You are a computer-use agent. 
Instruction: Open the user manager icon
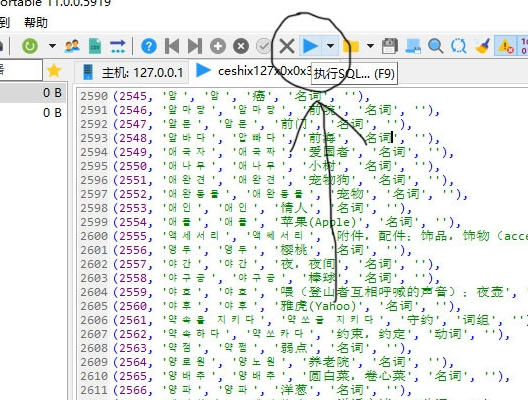pos(72,46)
